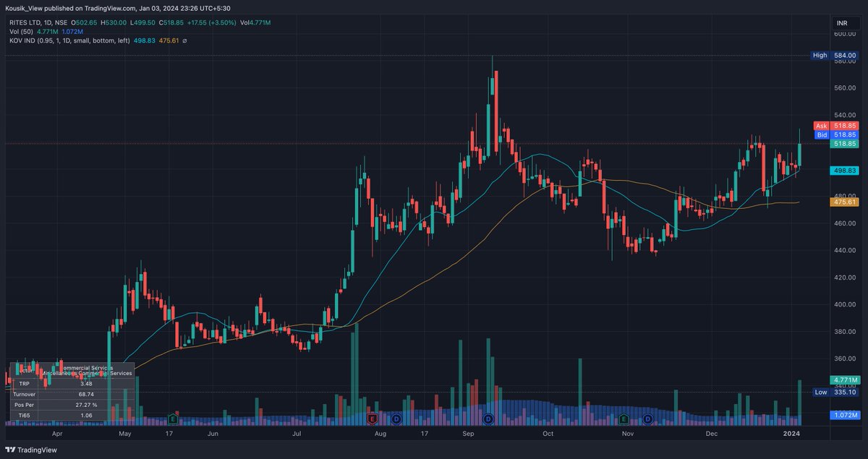The height and width of the screenshot is (459, 868).
Task: Click the green earnings marker near May 17
Action: 172,419
